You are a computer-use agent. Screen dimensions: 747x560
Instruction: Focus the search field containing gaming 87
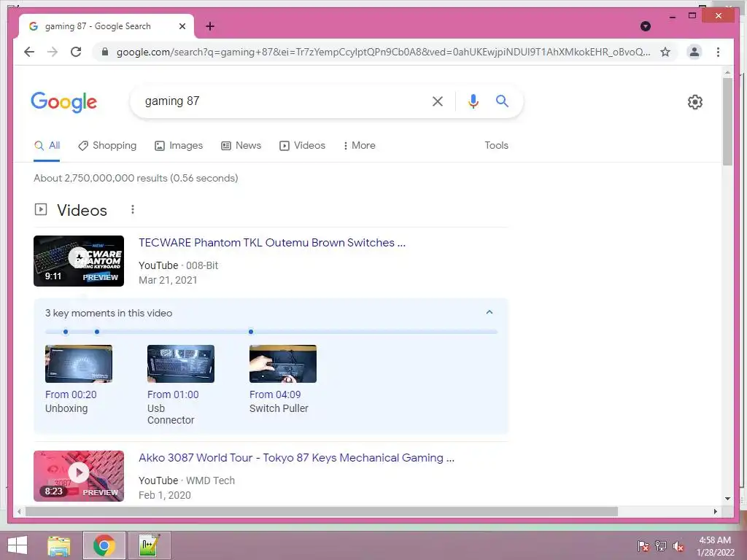281,101
